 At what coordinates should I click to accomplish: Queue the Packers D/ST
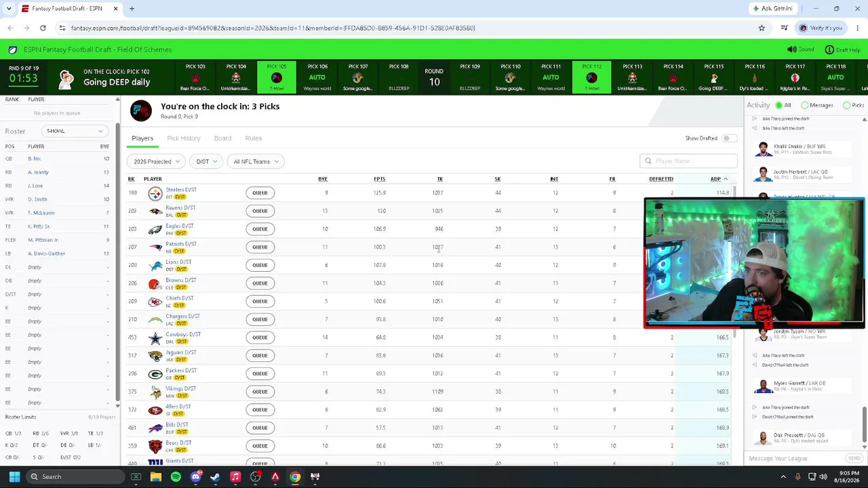[x=260, y=373]
